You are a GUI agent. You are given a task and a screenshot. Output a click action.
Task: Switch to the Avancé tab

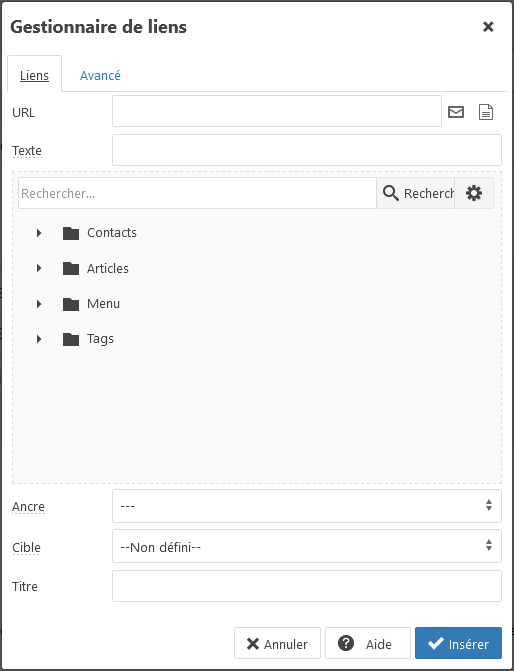100,75
